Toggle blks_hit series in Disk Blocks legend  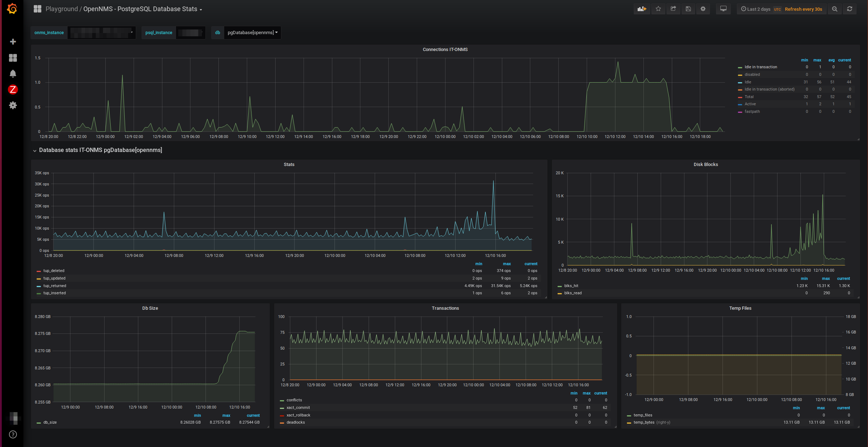click(x=571, y=286)
